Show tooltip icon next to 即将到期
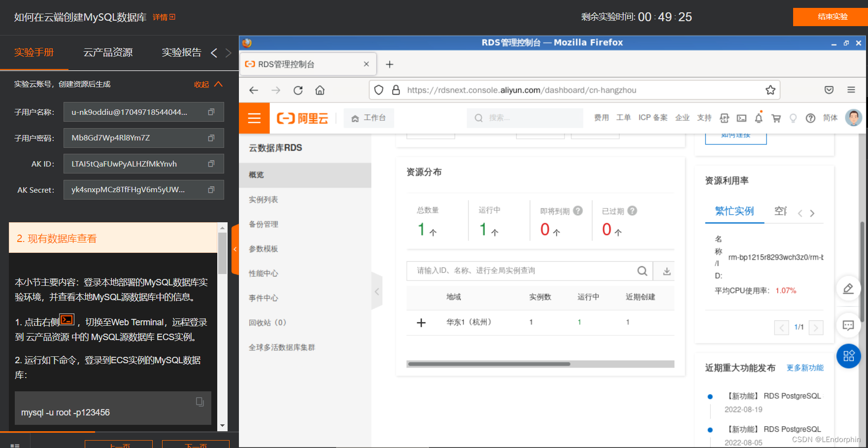The image size is (868, 448). (x=578, y=210)
